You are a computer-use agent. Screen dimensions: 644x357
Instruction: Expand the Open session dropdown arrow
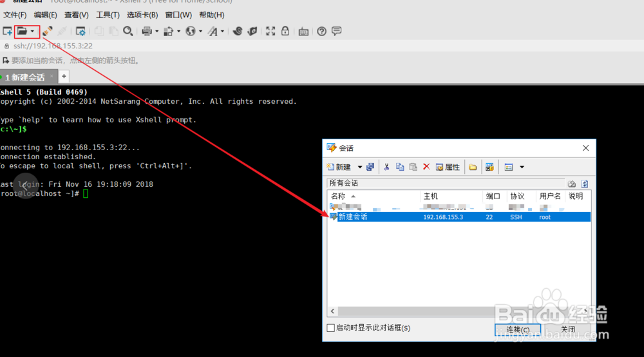[32, 31]
